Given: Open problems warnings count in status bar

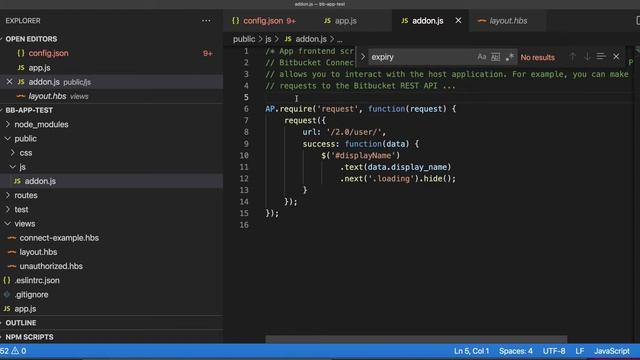Looking at the screenshot, I should pos(13,351).
